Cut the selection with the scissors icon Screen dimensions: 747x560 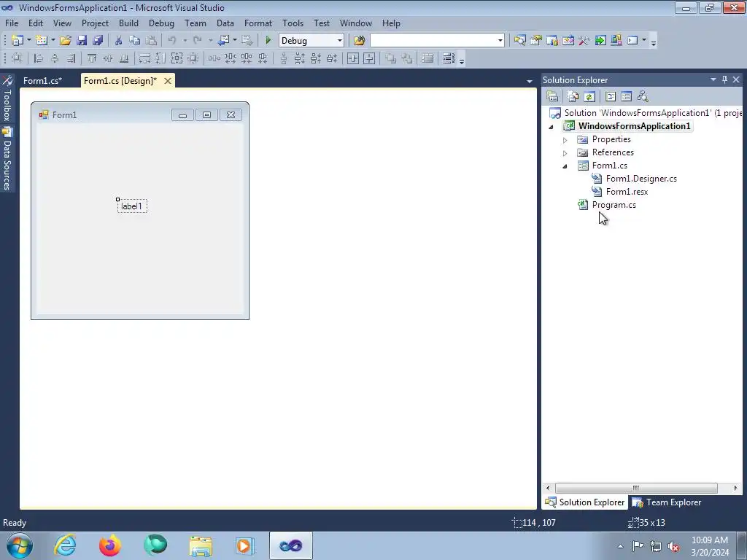[119, 41]
